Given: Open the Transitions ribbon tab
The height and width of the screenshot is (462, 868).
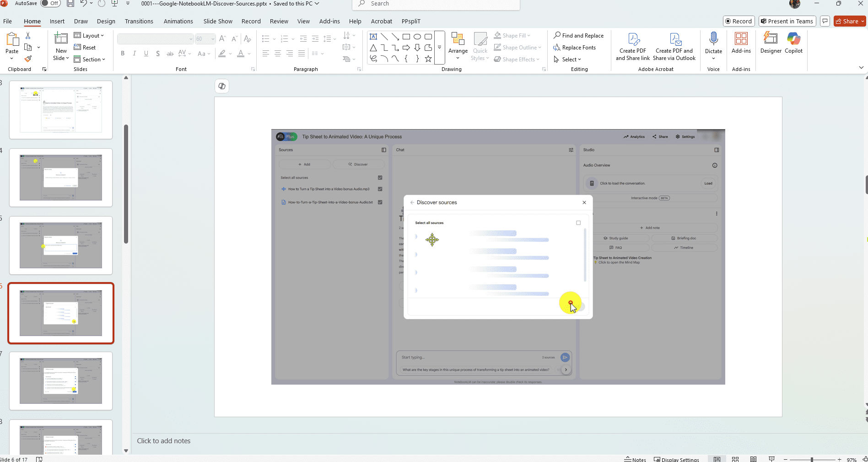Looking at the screenshot, I should coord(139,22).
